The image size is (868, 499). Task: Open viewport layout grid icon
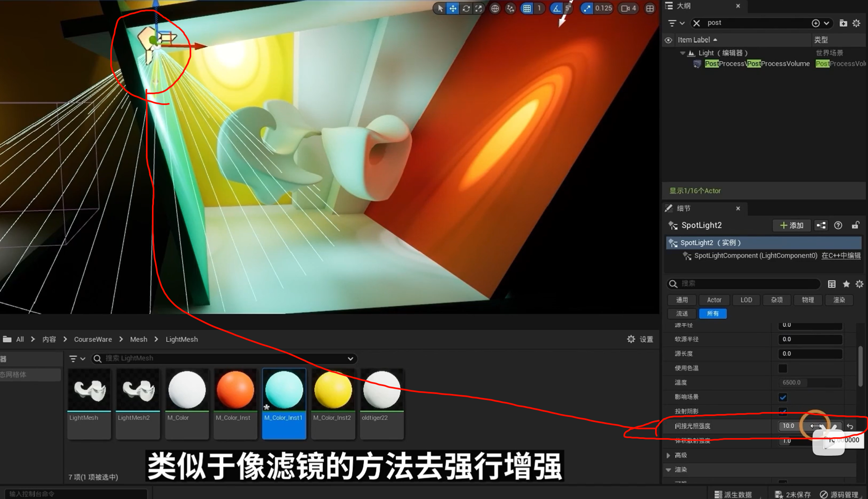[650, 8]
